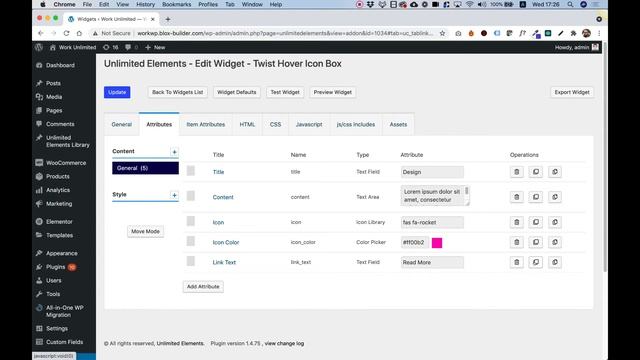
Task: Select the grey box beside the Content row
Action: tap(191, 196)
